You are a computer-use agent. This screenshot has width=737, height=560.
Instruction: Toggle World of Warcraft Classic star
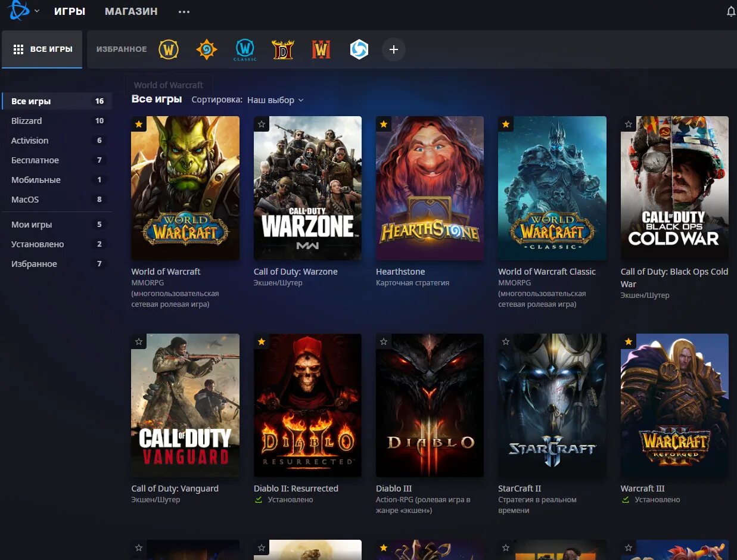(x=506, y=124)
